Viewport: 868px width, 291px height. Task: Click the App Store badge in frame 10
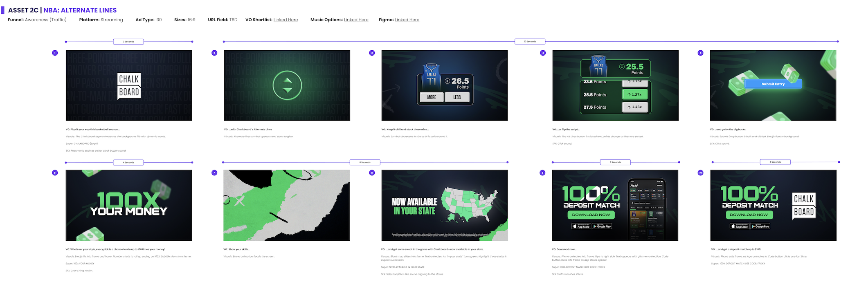point(740,226)
